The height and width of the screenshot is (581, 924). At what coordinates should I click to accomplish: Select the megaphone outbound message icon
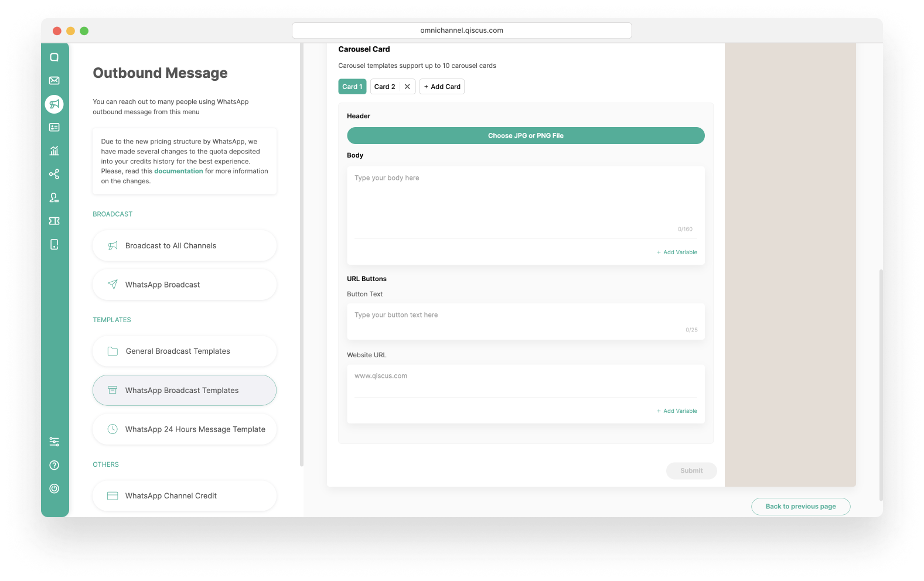[54, 104]
